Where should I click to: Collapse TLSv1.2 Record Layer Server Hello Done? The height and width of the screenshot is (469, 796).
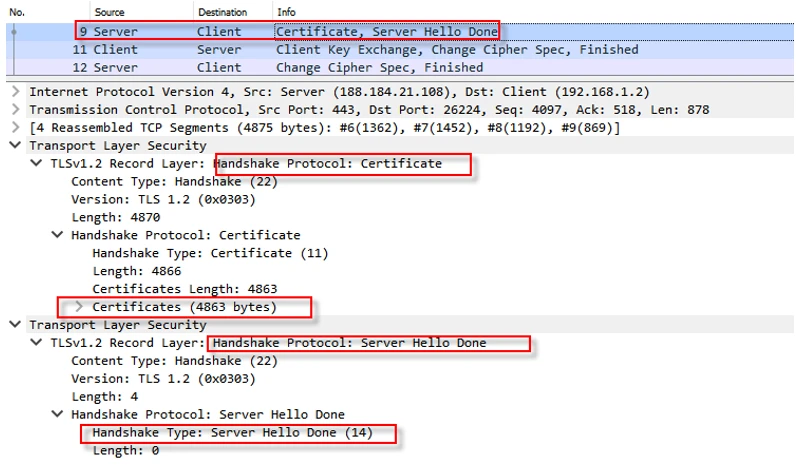37,343
